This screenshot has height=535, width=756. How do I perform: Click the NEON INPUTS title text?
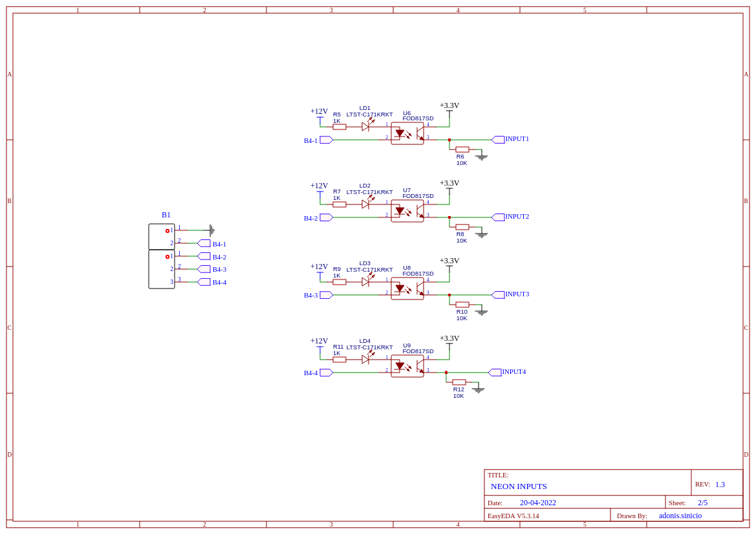(519, 486)
